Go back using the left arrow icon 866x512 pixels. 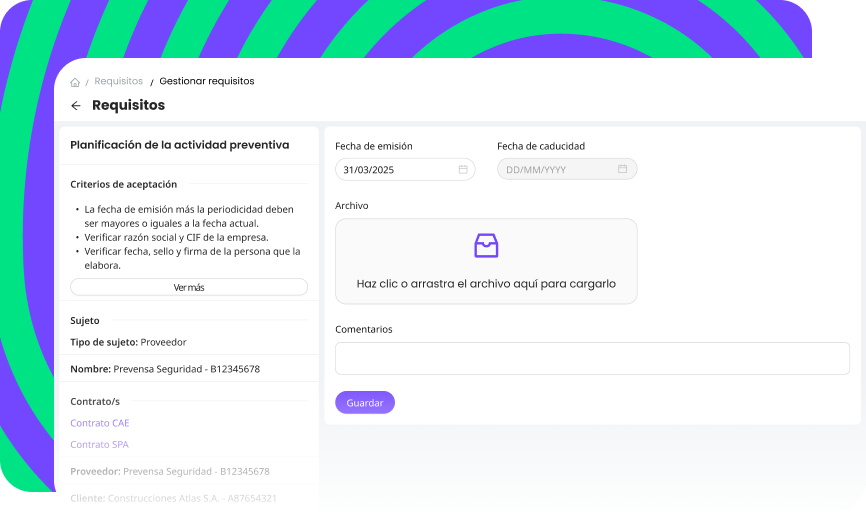(76, 106)
